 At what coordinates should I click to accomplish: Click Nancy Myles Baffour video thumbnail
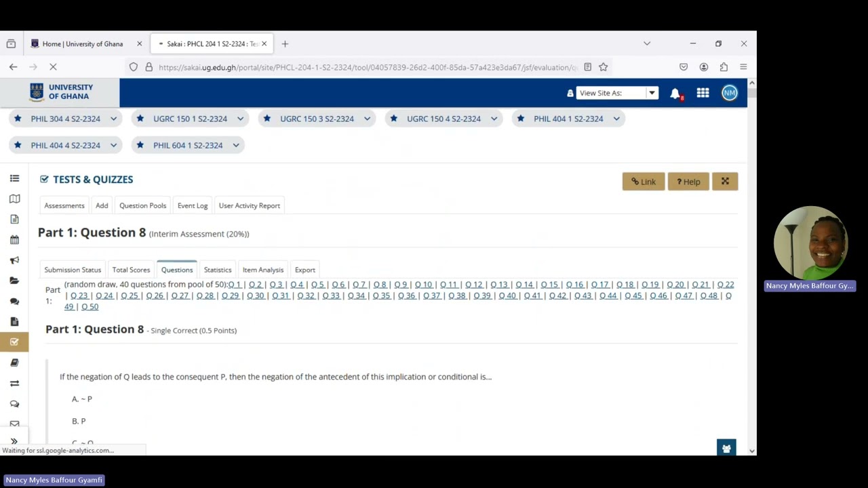[x=810, y=243]
